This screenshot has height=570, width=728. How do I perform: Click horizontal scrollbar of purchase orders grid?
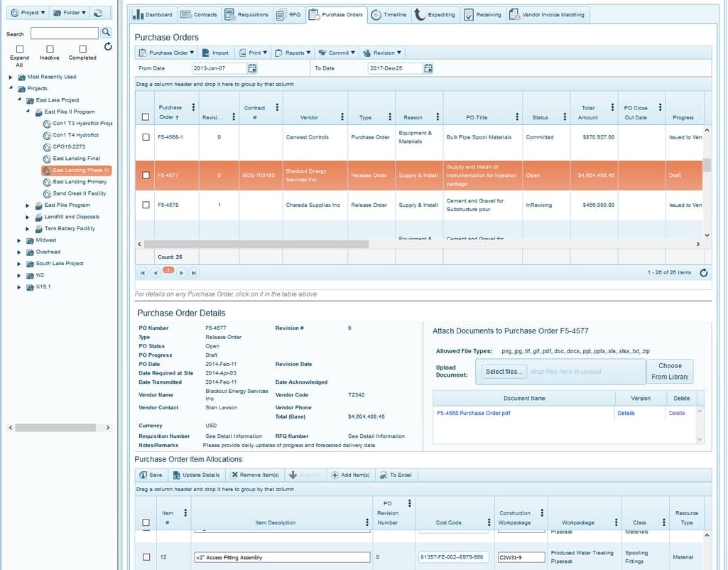(x=256, y=244)
